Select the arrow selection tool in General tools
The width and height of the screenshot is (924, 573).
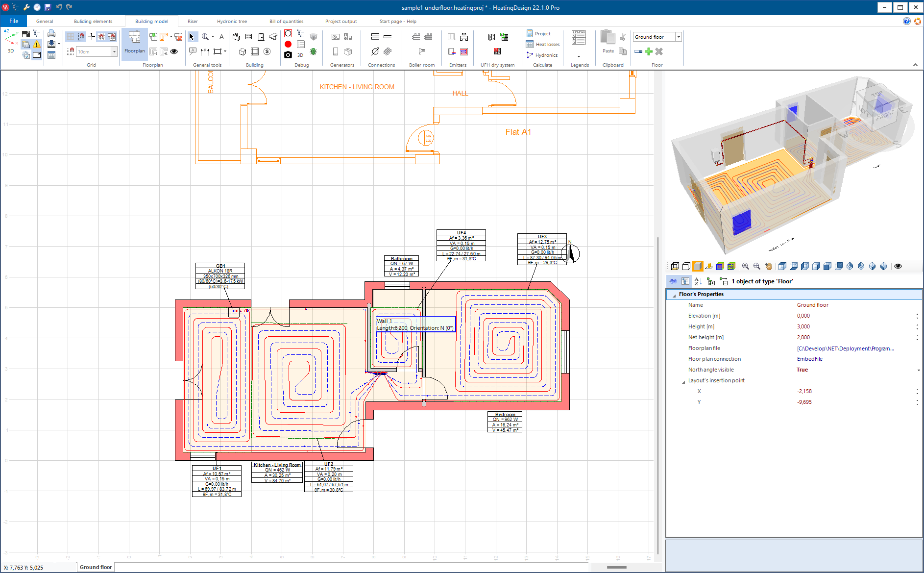[x=192, y=37]
